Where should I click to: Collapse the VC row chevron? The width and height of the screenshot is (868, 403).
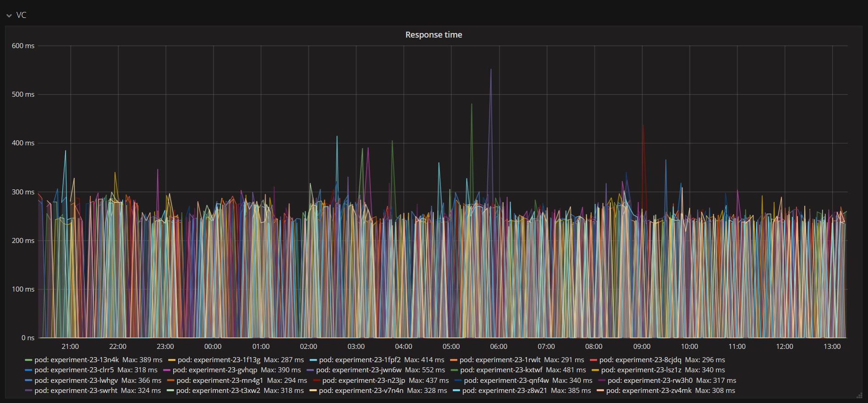[9, 16]
